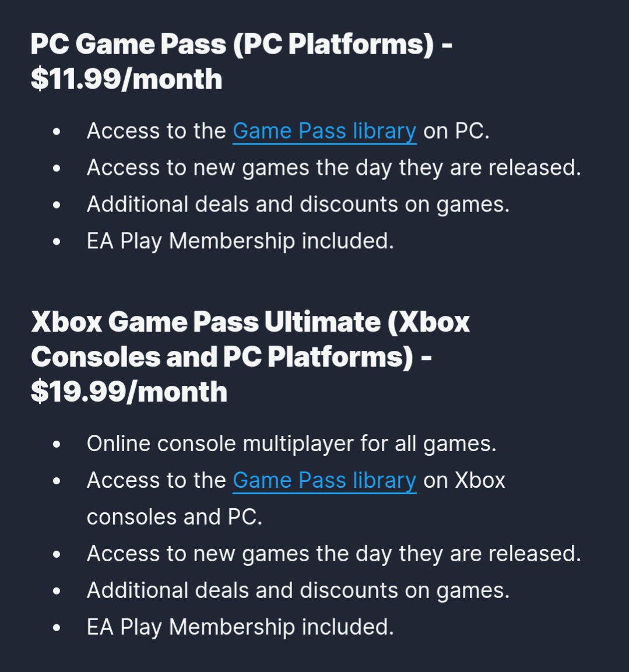Click the $19.99/month price text
Image resolution: width=629 pixels, height=672 pixels.
(x=129, y=392)
